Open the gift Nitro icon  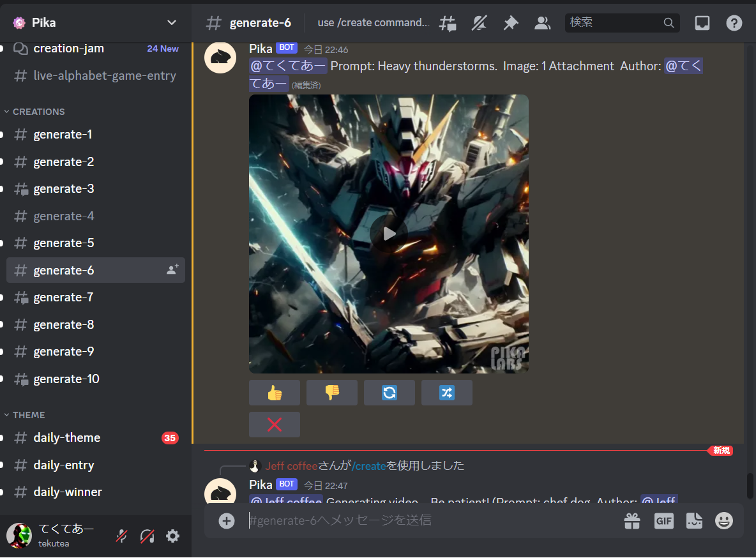632,521
